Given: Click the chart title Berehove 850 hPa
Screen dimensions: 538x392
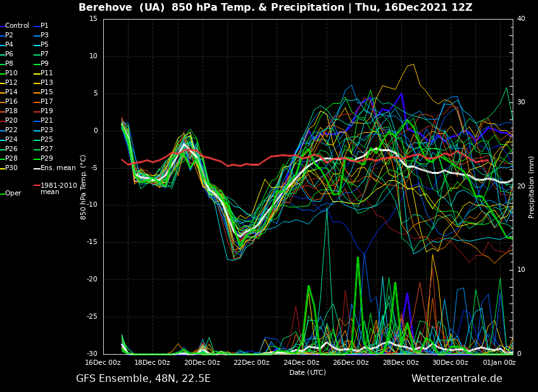Looking at the screenshot, I should click(x=275, y=8).
